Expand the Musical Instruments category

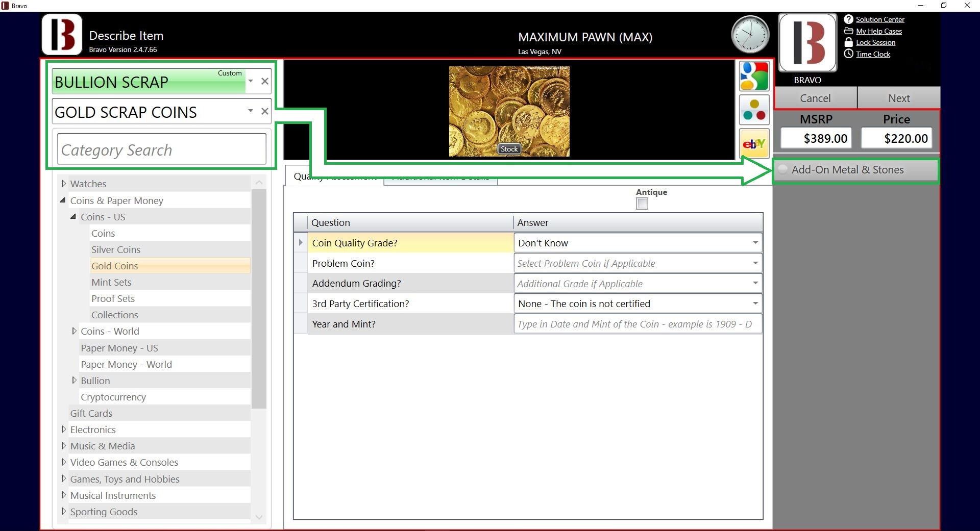point(64,495)
